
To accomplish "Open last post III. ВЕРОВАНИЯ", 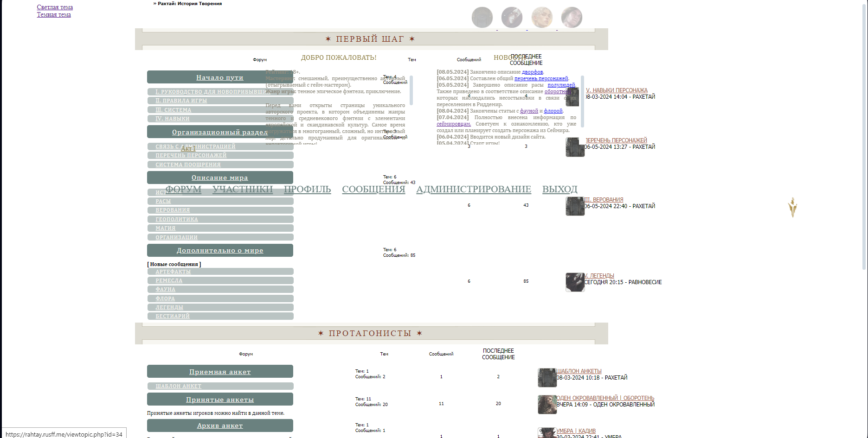I will click(604, 200).
